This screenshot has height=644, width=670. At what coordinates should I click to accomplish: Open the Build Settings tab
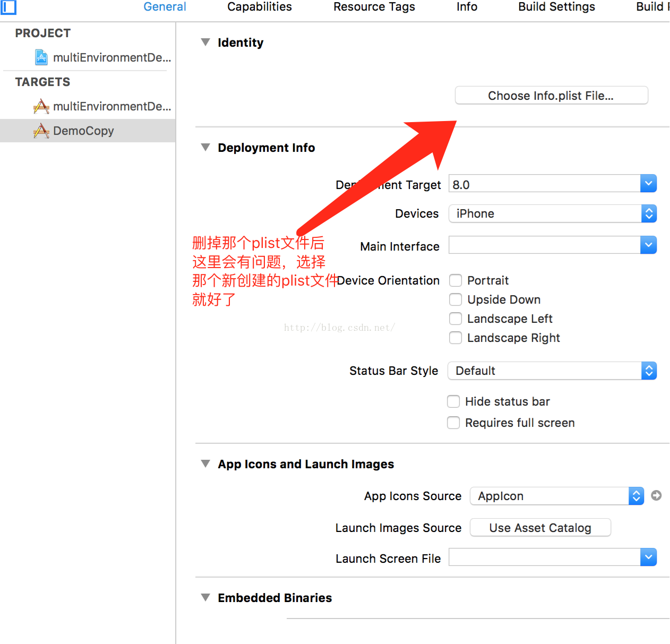coord(556,7)
